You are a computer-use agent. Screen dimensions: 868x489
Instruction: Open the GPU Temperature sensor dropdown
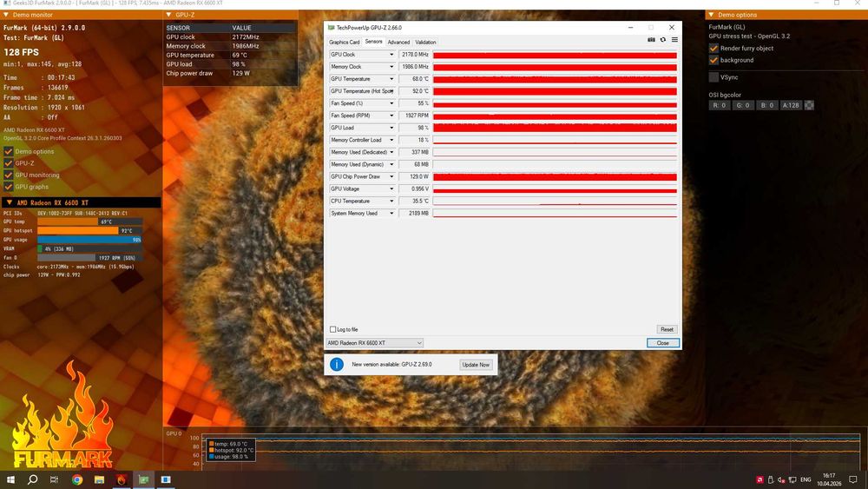(391, 79)
